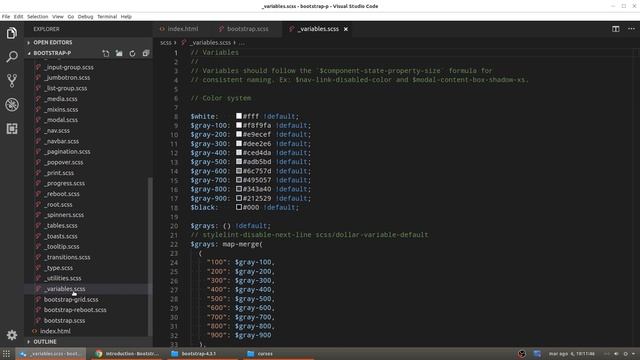Viewport: 640px width, 360px height.
Task: Open the Edit menu
Action: coord(18,17)
